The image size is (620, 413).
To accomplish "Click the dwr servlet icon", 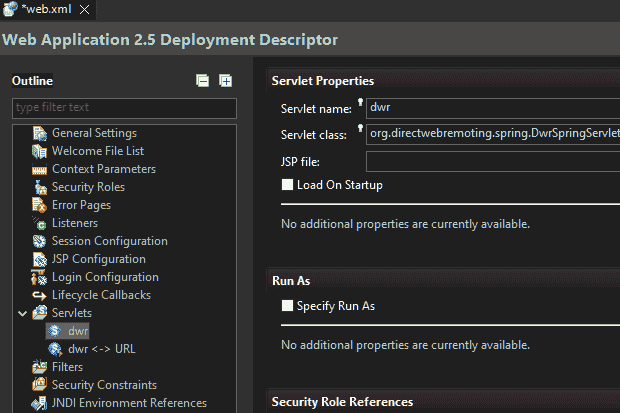I will pos(55,331).
